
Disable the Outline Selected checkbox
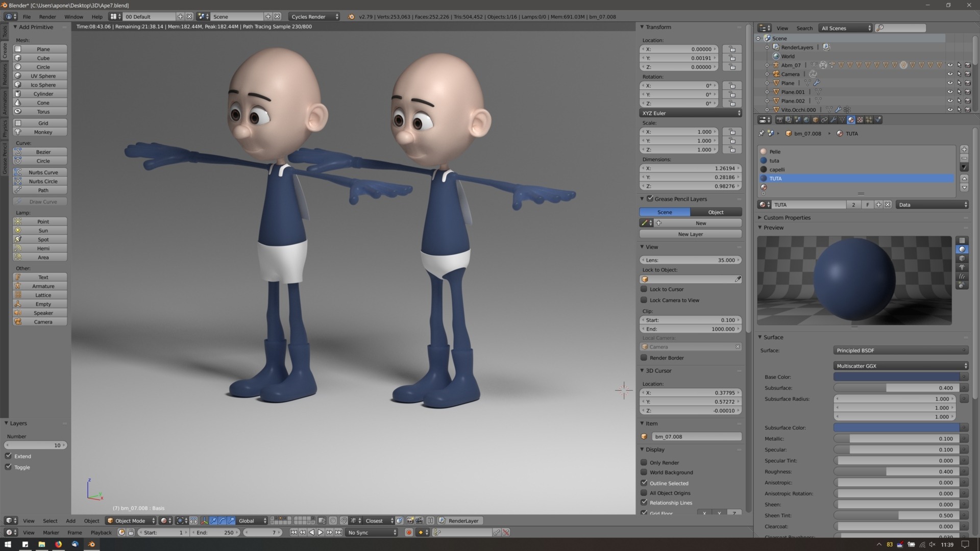click(x=644, y=483)
